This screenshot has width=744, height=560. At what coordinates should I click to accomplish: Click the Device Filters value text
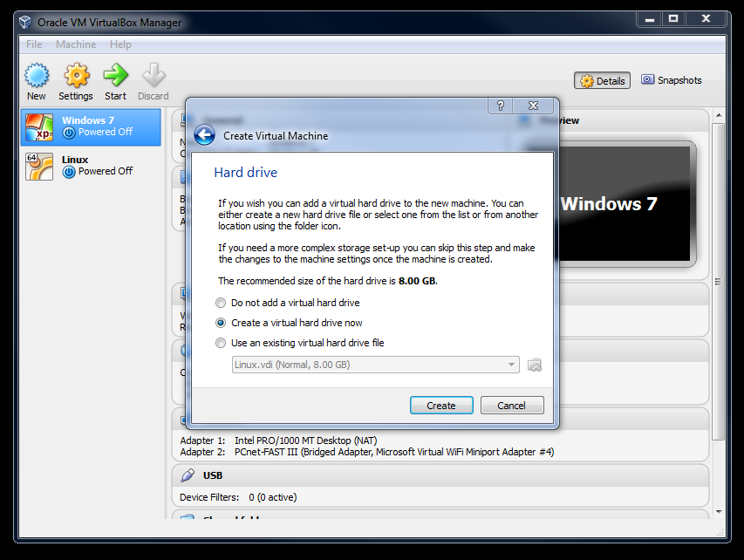pos(272,497)
